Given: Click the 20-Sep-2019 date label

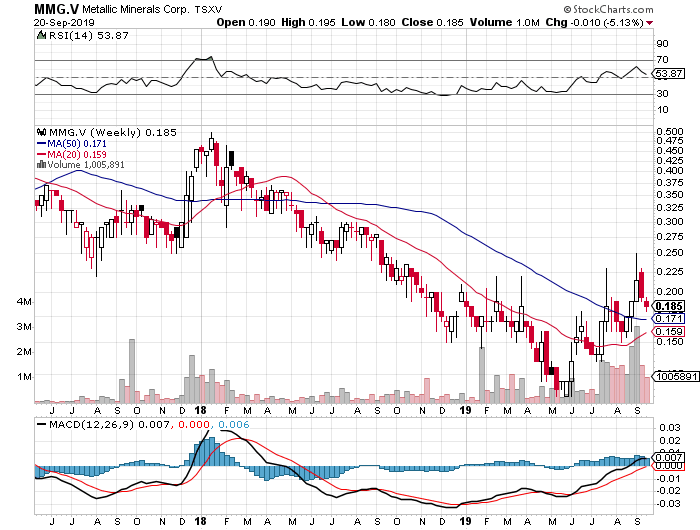Looking at the screenshot, I should 64,22.
